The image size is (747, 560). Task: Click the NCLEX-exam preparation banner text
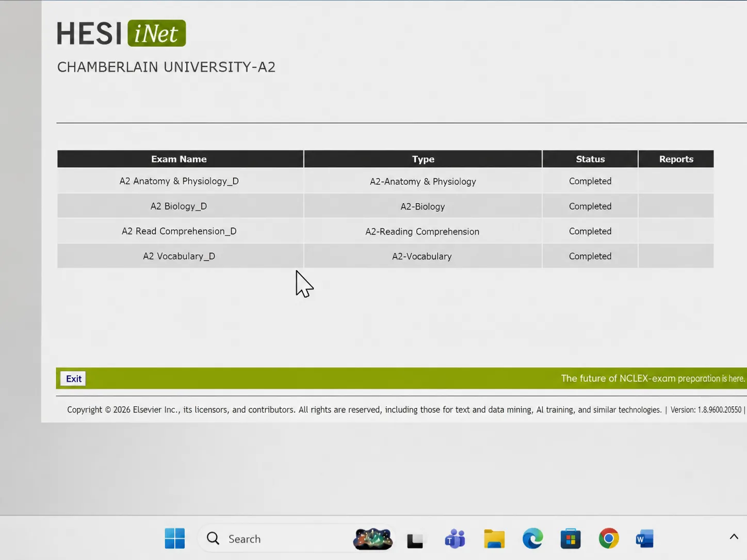pos(653,378)
